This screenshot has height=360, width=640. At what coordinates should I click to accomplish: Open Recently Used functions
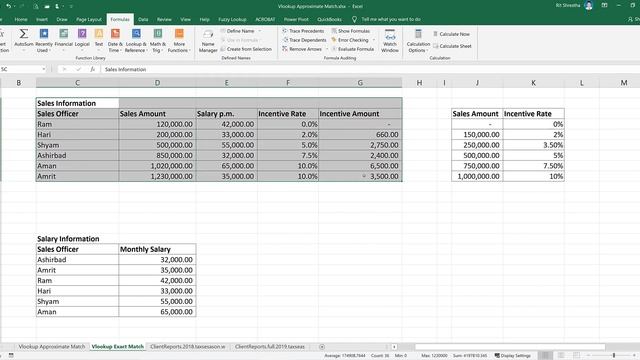[x=44, y=40]
